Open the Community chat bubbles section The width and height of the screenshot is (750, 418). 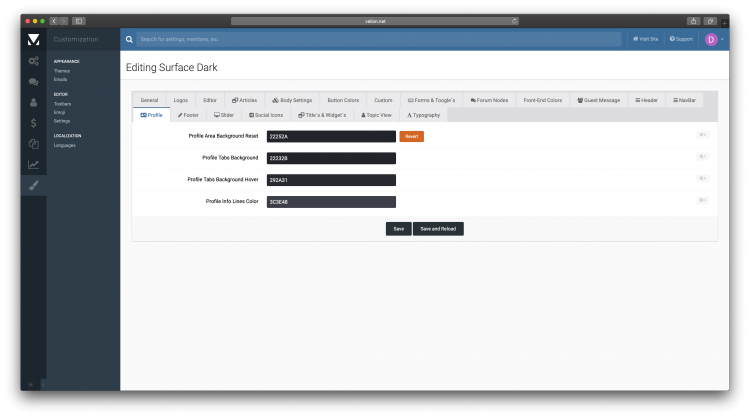pos(33,82)
